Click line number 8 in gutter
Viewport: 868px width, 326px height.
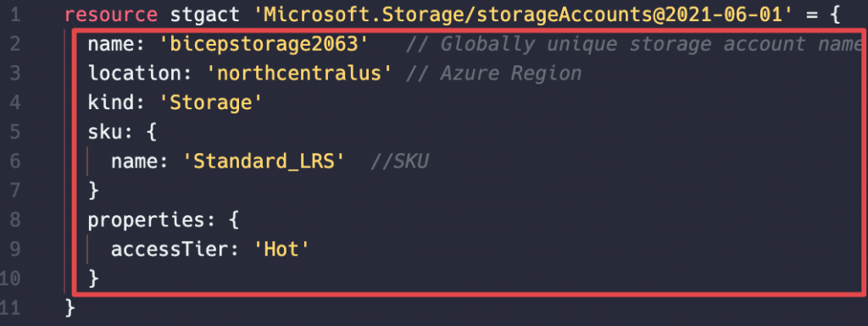pos(15,220)
